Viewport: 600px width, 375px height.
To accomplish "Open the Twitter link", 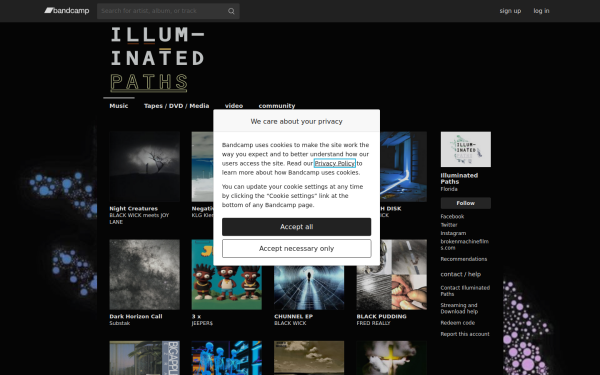I will pos(449,225).
